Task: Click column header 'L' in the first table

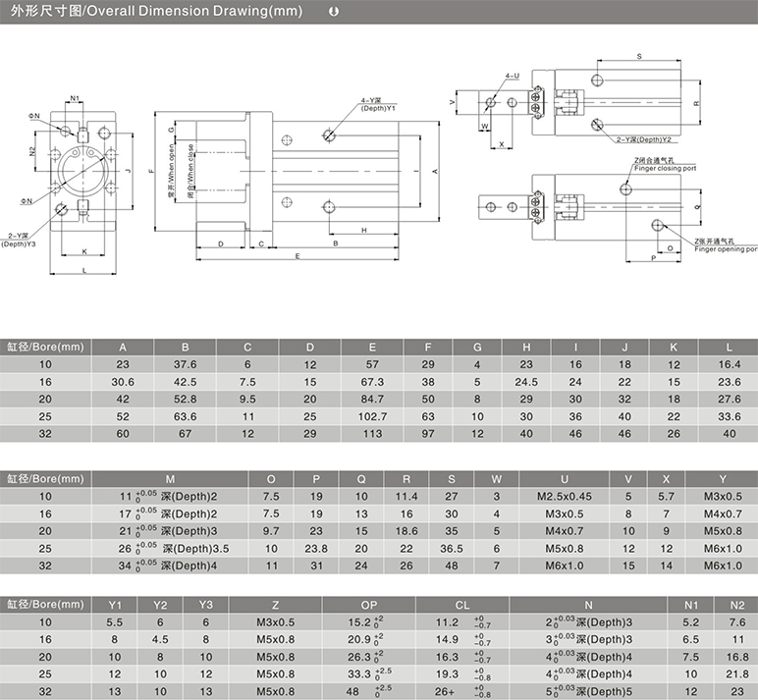Action: 729,348
